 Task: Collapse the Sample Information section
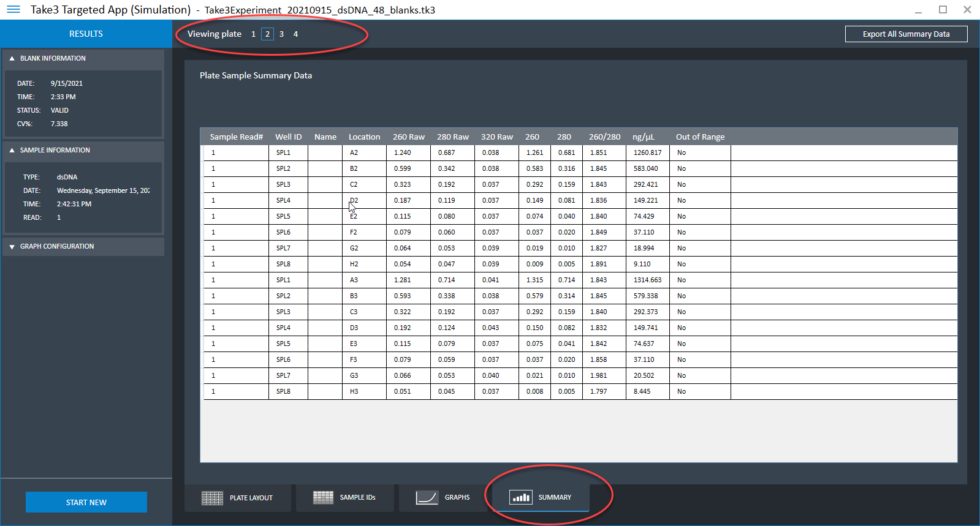point(12,151)
